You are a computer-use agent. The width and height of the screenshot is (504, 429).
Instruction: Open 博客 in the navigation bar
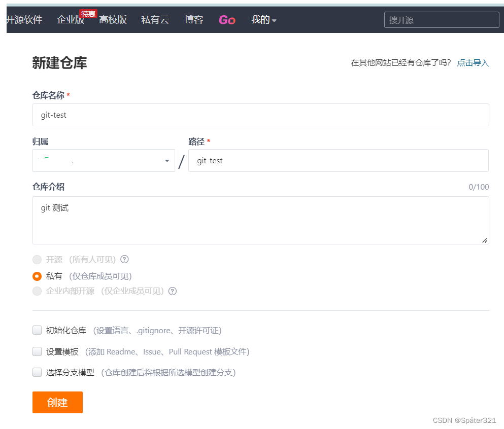(x=194, y=20)
